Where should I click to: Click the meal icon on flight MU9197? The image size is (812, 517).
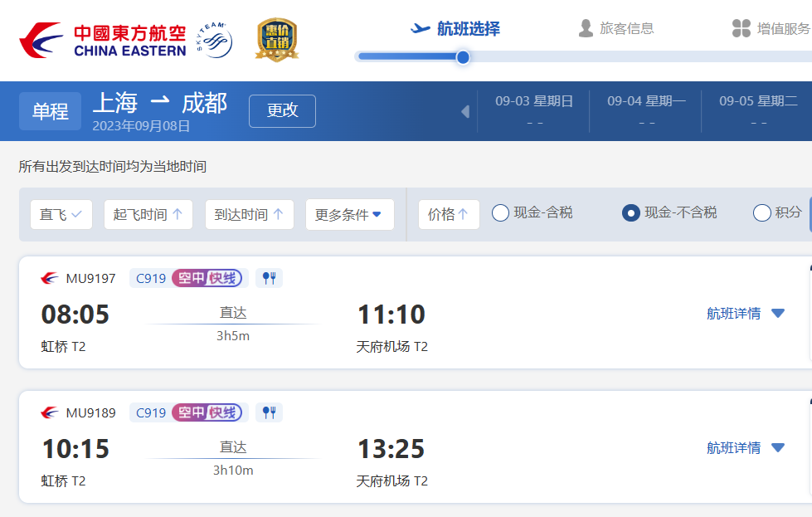pos(270,278)
